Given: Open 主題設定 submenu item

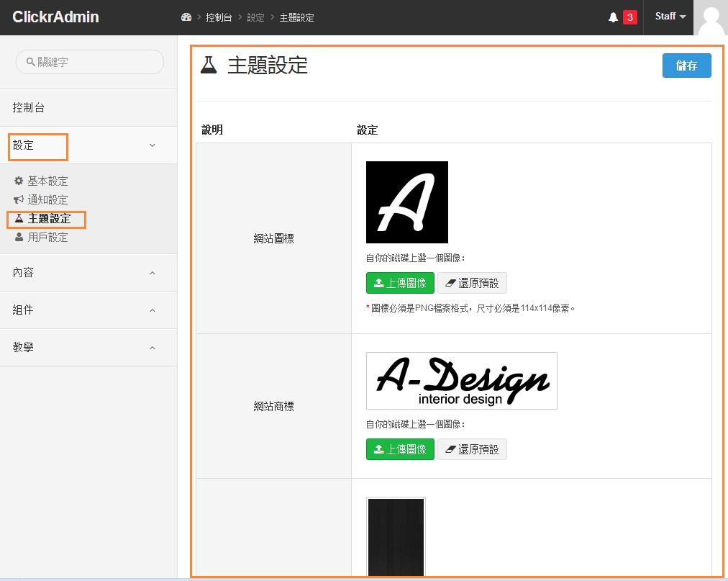Looking at the screenshot, I should click(49, 218).
